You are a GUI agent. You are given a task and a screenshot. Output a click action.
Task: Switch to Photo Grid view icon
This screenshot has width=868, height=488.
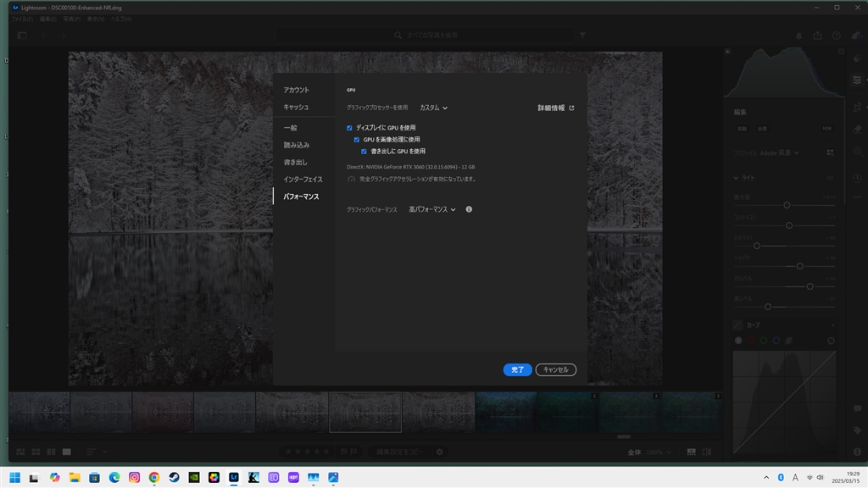[x=20, y=452]
